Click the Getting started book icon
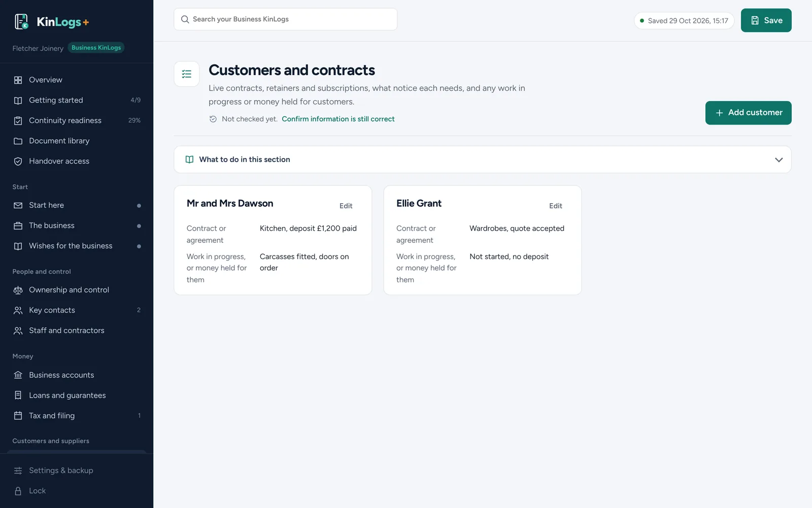812x508 pixels. pos(18,100)
